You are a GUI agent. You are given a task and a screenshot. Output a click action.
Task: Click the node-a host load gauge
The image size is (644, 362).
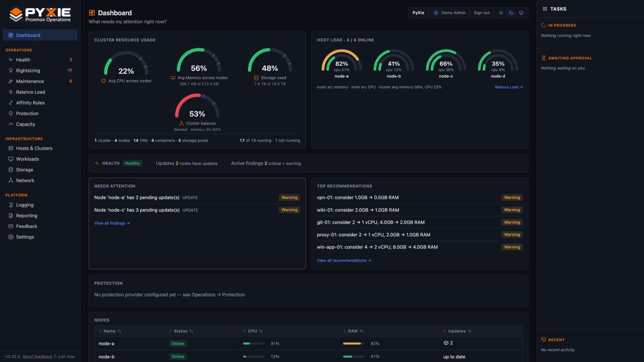coord(342,64)
